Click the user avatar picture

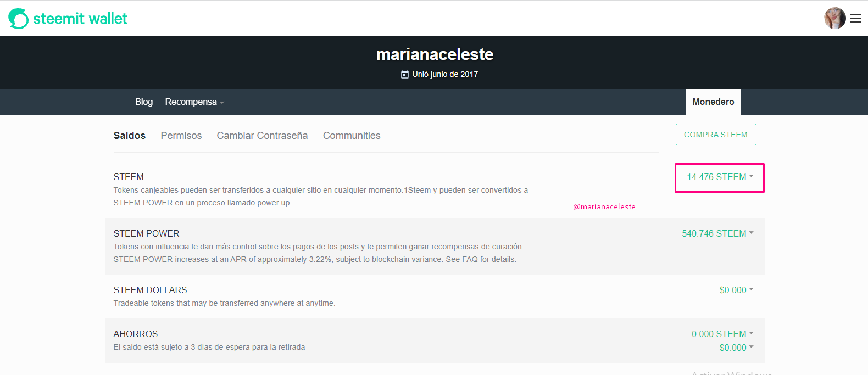(x=835, y=18)
